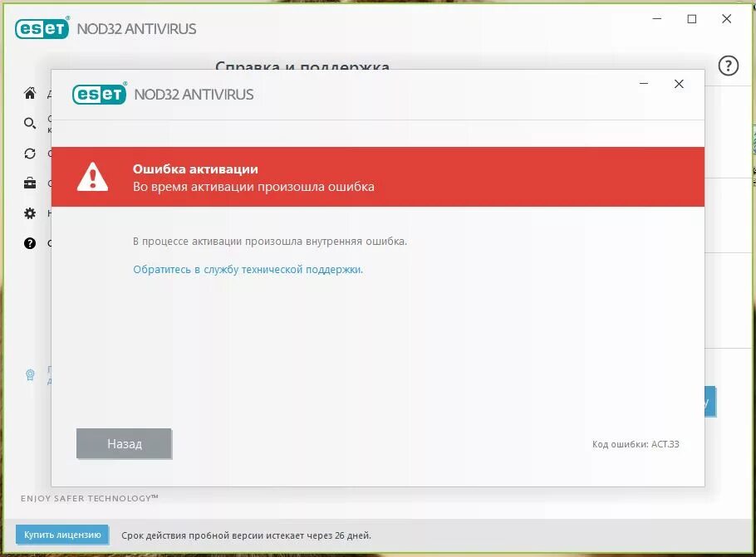Screen dimensions: 756x557
Task: Minimize the main ESET window
Action: (657, 19)
